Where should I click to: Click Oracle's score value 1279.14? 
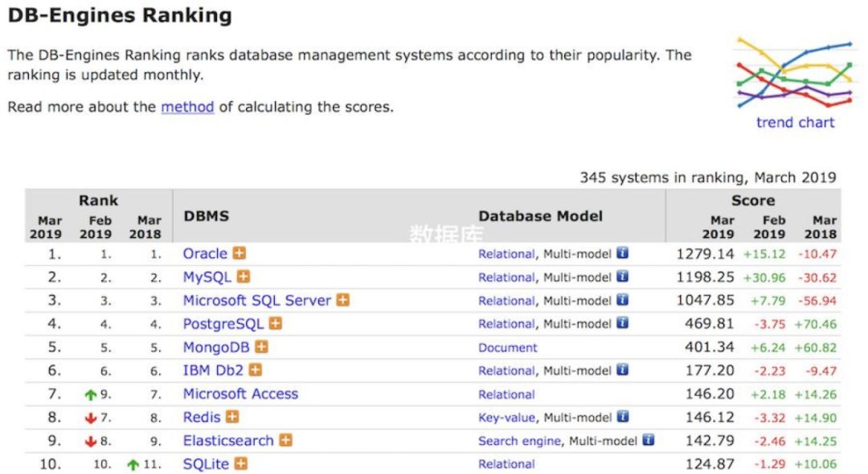(x=706, y=254)
